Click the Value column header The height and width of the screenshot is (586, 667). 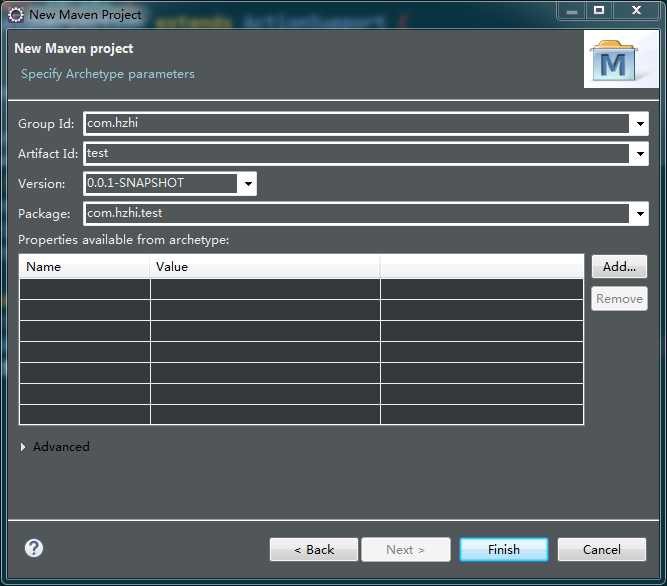(x=265, y=267)
